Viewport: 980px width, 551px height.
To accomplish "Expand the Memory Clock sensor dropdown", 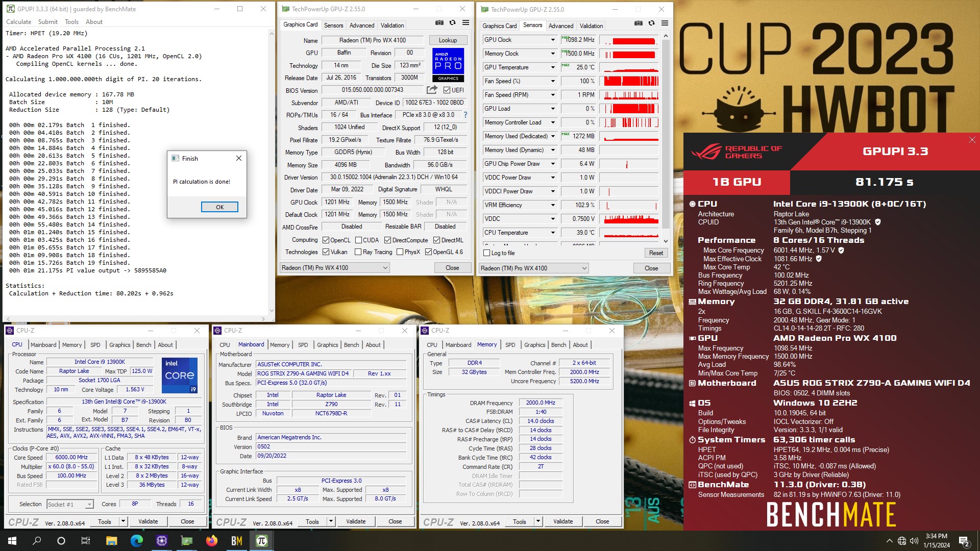I will 552,54.
